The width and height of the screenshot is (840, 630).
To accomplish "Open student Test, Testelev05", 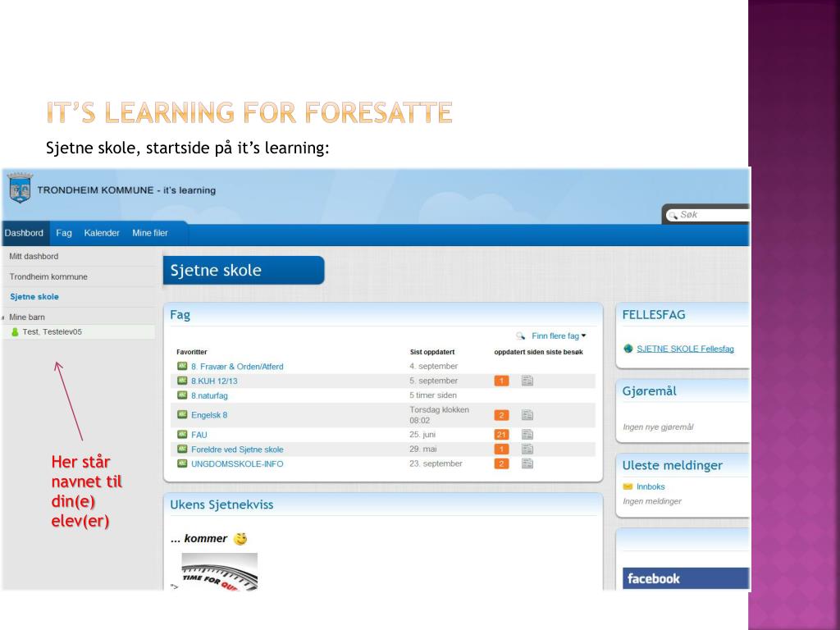I will pyautogui.click(x=52, y=332).
